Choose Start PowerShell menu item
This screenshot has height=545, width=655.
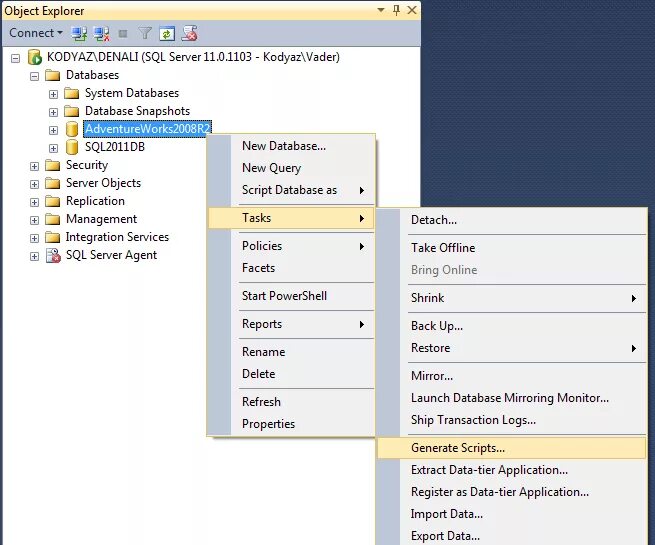pos(291,296)
